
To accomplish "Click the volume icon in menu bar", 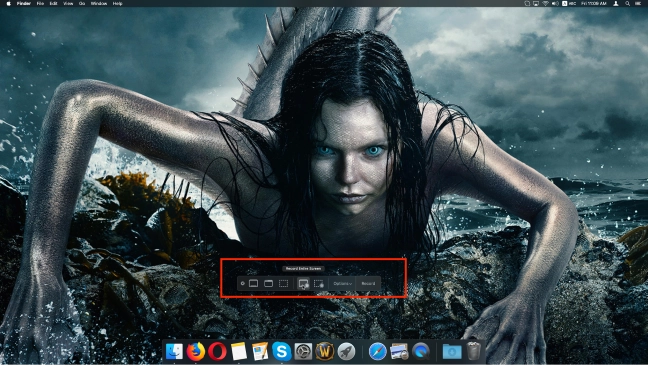I will click(555, 3).
